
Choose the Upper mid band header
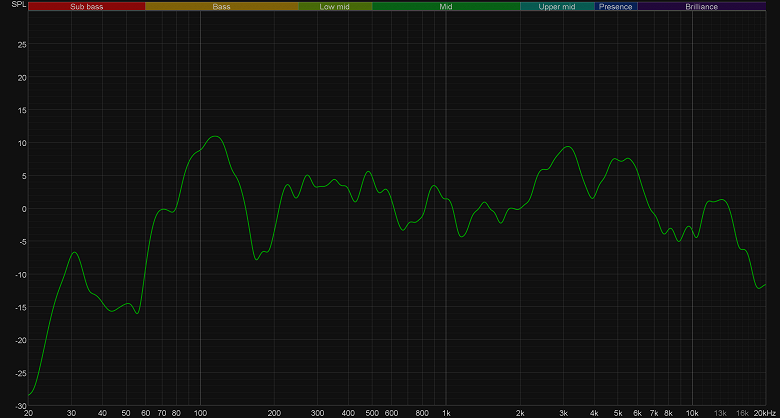(x=557, y=6)
